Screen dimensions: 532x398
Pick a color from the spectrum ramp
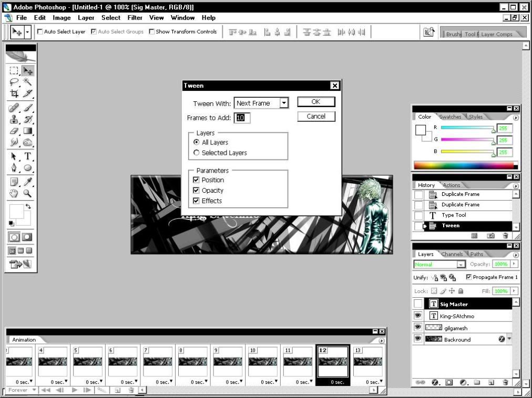click(x=464, y=165)
